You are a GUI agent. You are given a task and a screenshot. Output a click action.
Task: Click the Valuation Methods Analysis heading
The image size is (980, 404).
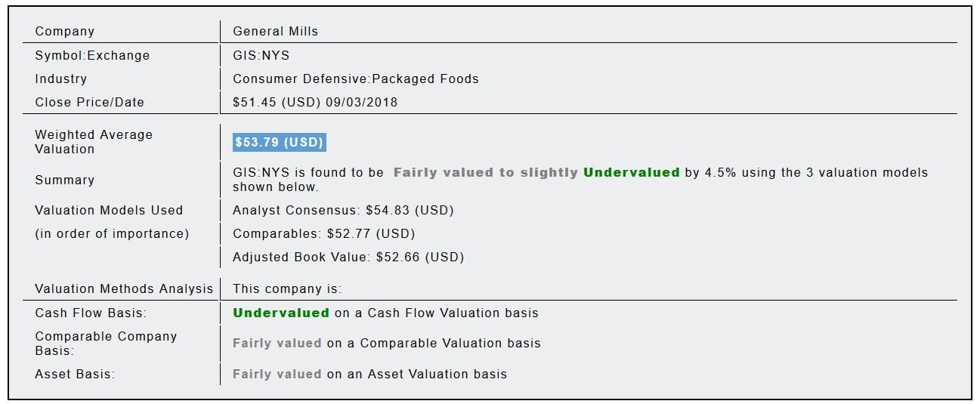(124, 288)
